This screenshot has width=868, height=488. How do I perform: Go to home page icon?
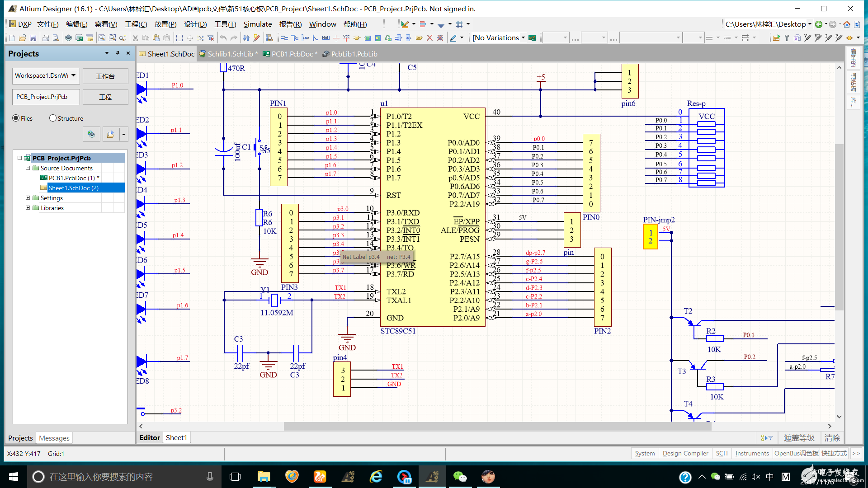click(847, 24)
